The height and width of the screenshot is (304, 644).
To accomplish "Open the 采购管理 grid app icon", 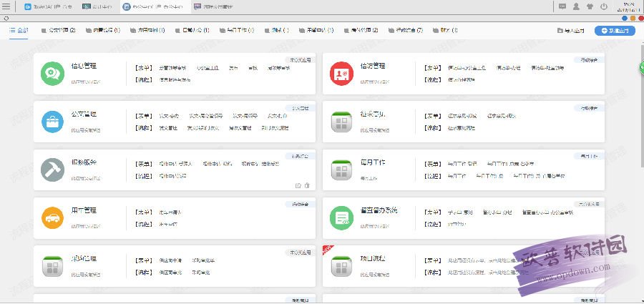I will pos(52,266).
